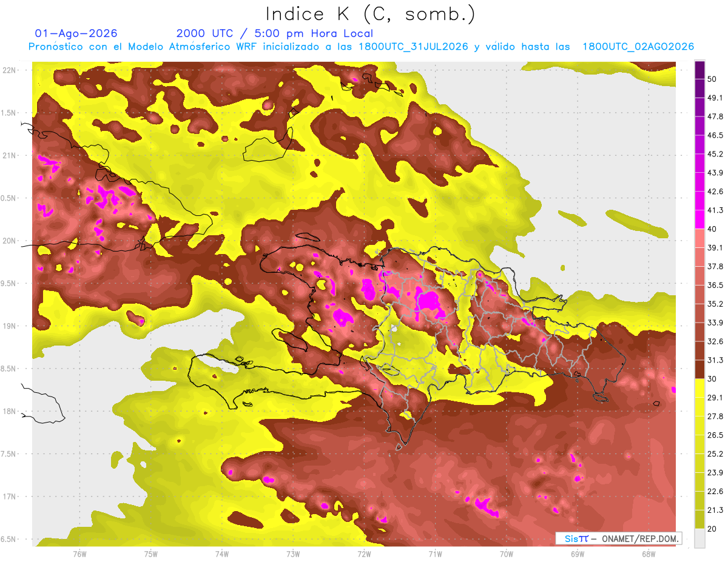Click the 22N latitude axis label
Image resolution: width=728 pixels, height=562 pixels.
[10, 70]
